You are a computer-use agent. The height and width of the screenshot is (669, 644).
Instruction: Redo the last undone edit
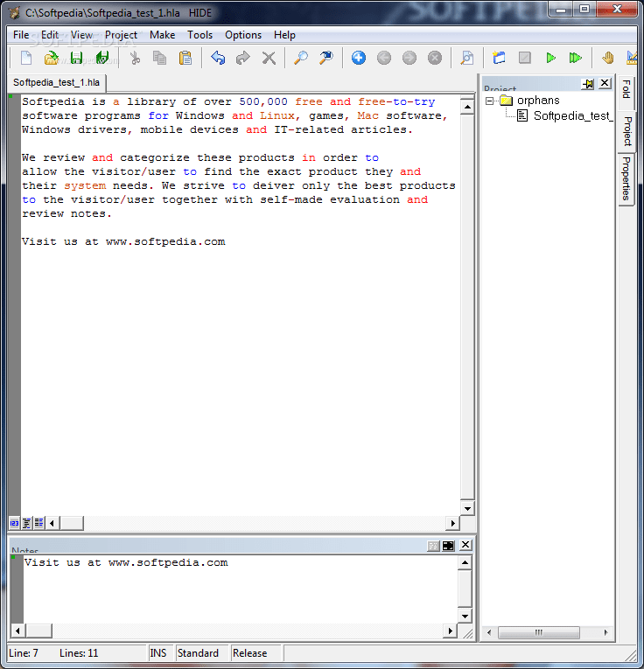click(x=243, y=58)
